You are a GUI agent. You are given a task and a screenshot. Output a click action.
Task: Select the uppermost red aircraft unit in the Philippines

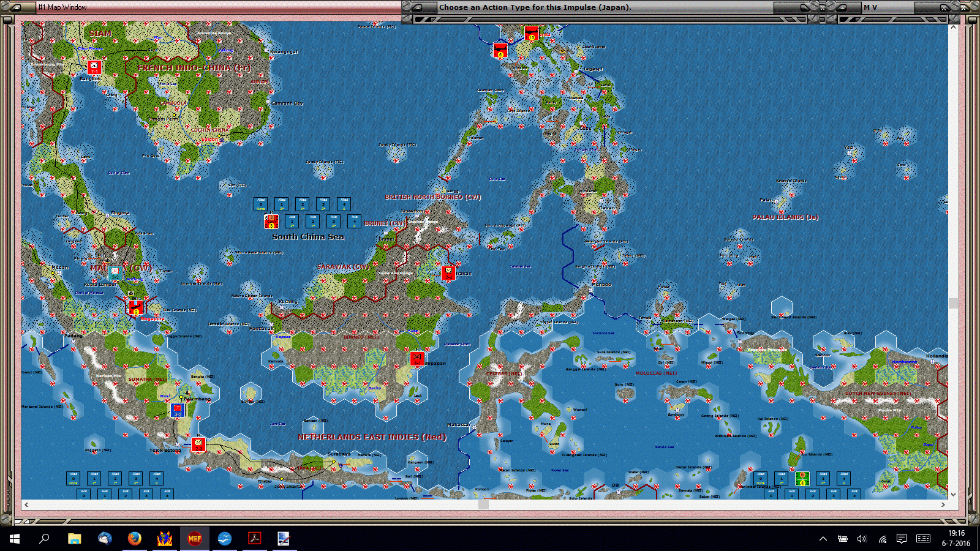coord(532,33)
